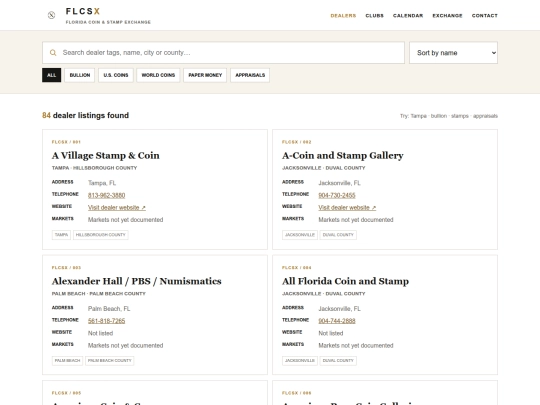The image size is (540, 405).
Task: Click the 84 dealer listings found heading
Action: click(85, 115)
